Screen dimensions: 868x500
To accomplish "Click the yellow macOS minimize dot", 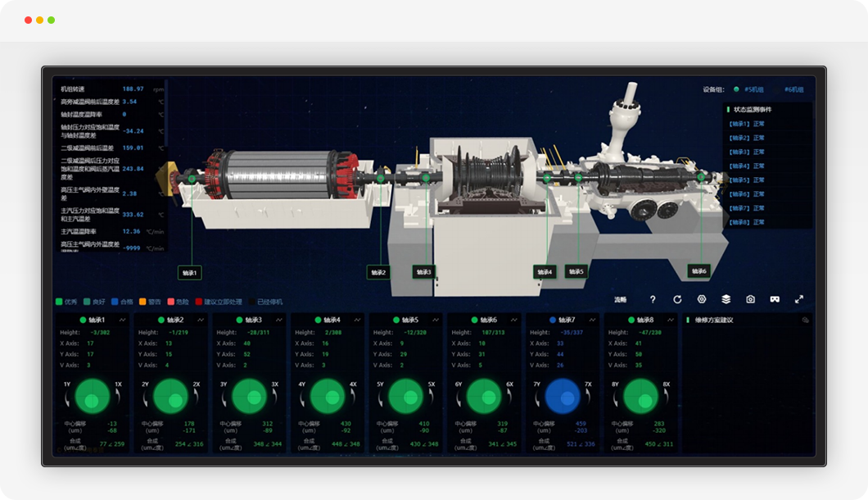I will (x=40, y=20).
